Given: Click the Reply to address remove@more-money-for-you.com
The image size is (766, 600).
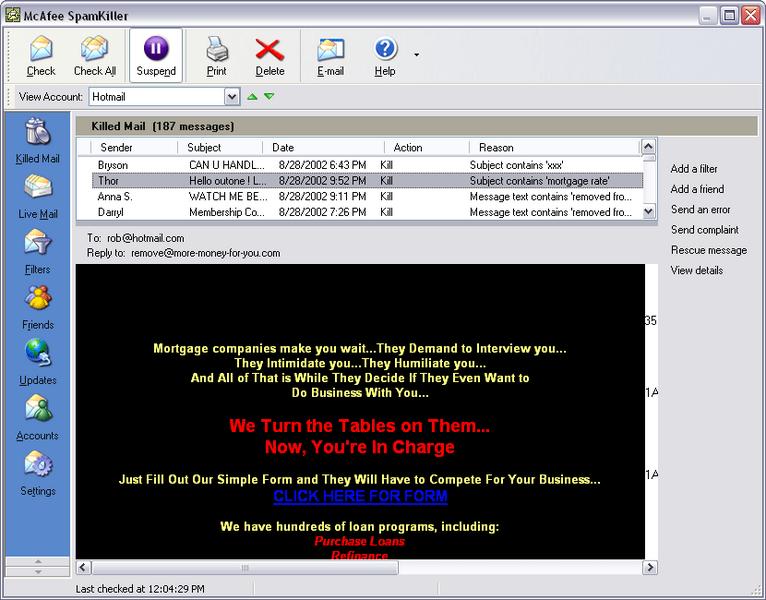Looking at the screenshot, I should (206, 253).
